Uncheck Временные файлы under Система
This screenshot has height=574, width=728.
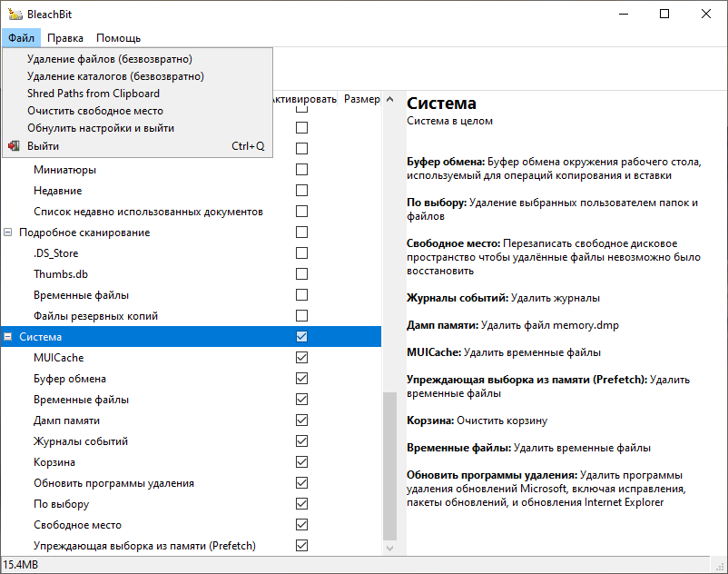tap(301, 400)
